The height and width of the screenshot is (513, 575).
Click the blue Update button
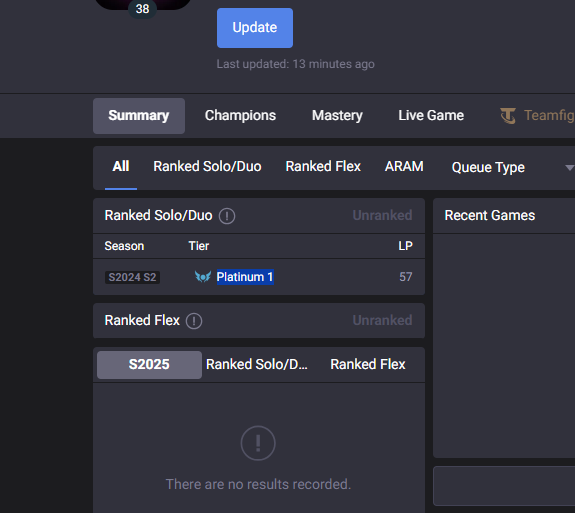pos(255,28)
